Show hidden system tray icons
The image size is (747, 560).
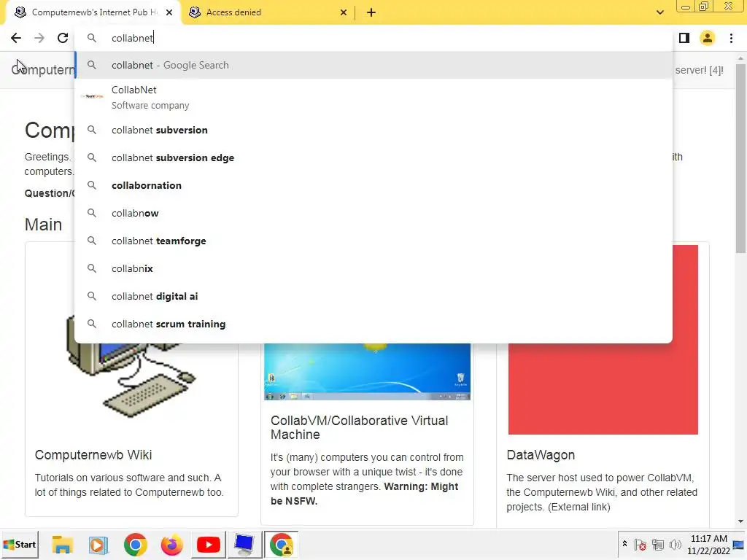pos(624,544)
